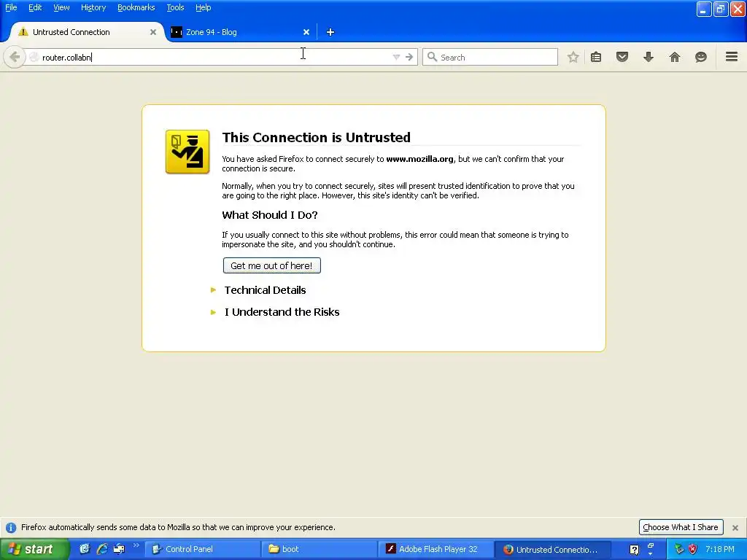Click the search magnifier icon
This screenshot has width=747, height=560.
coord(432,57)
